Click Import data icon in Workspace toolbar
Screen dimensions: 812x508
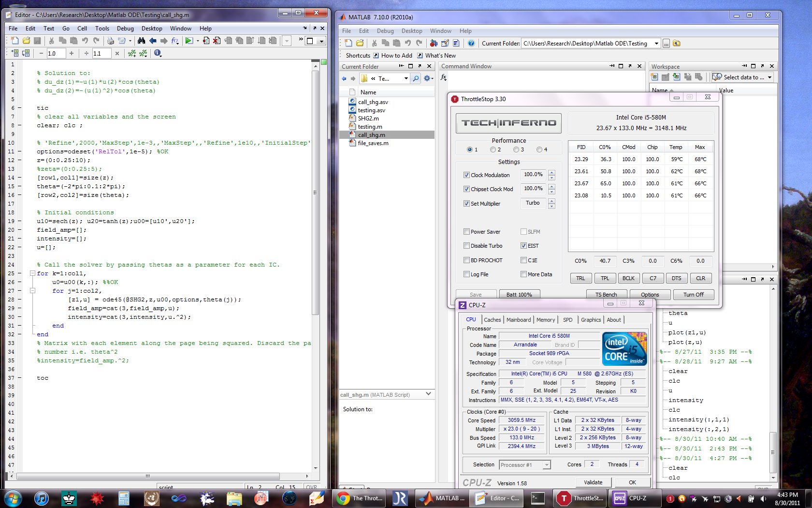676,77
